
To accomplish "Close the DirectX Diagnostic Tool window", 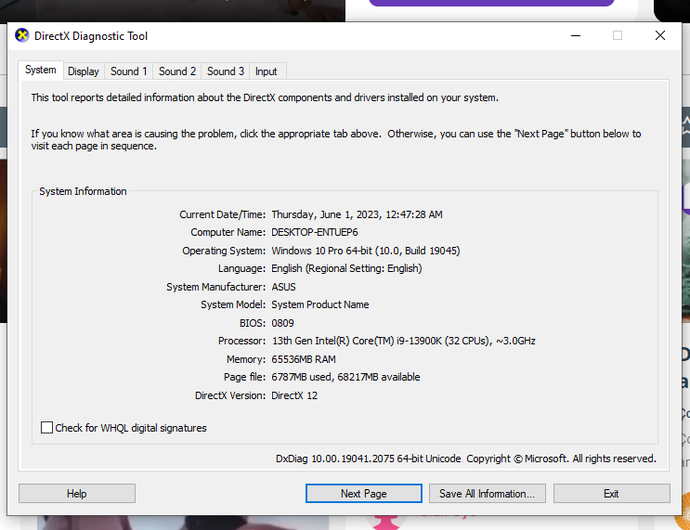I will (660, 36).
